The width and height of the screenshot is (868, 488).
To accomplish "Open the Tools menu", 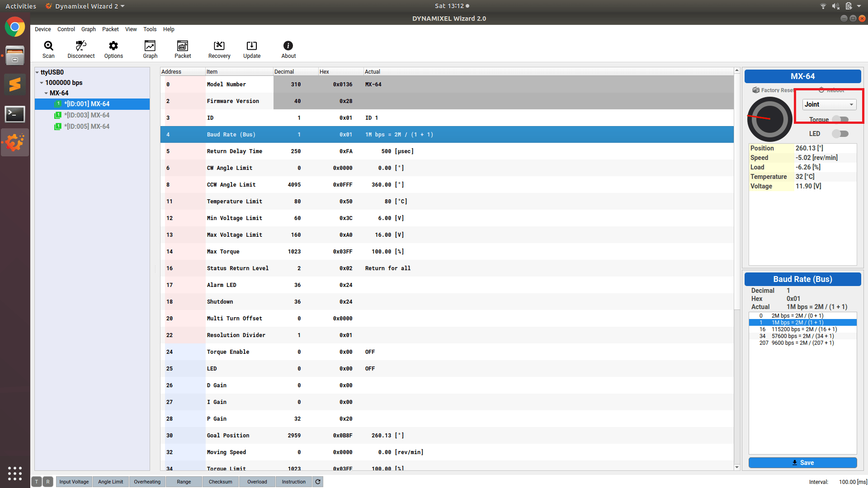I will coord(150,29).
